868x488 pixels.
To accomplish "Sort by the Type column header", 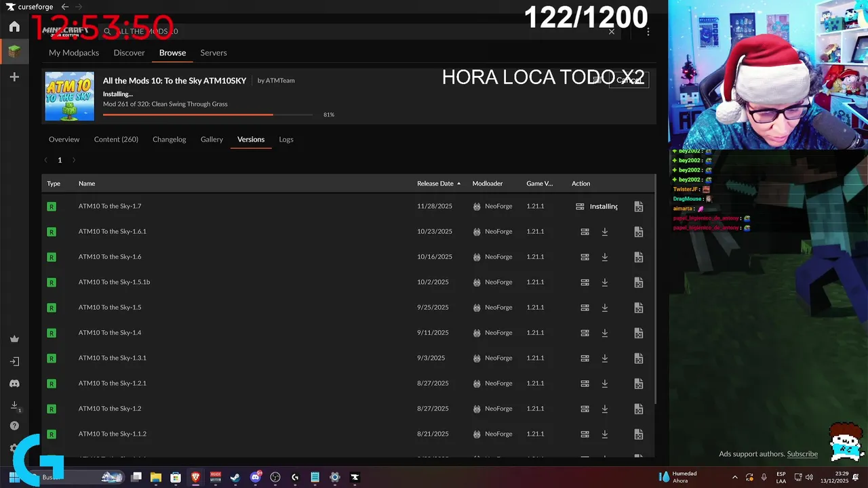I will 54,184.
